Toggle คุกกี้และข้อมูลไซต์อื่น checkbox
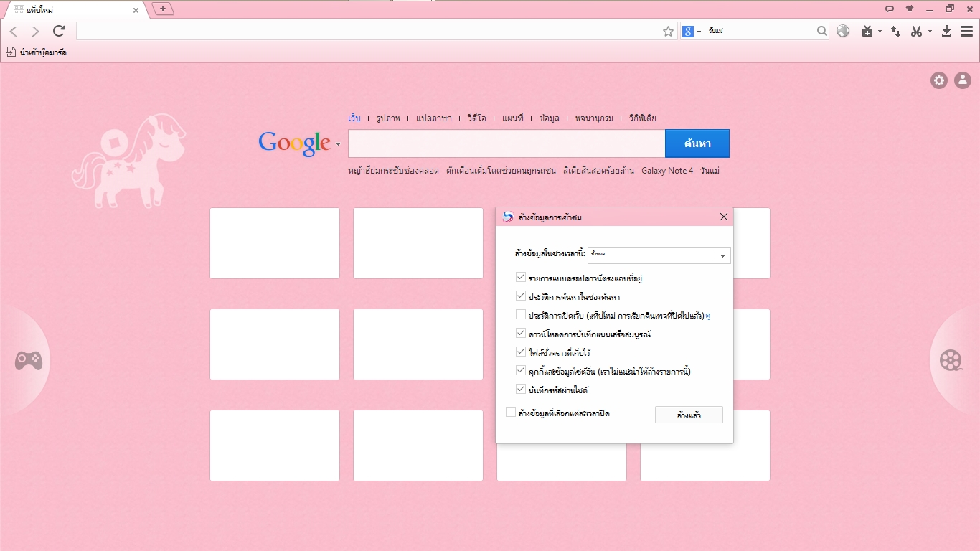The width and height of the screenshot is (980, 551). point(521,370)
